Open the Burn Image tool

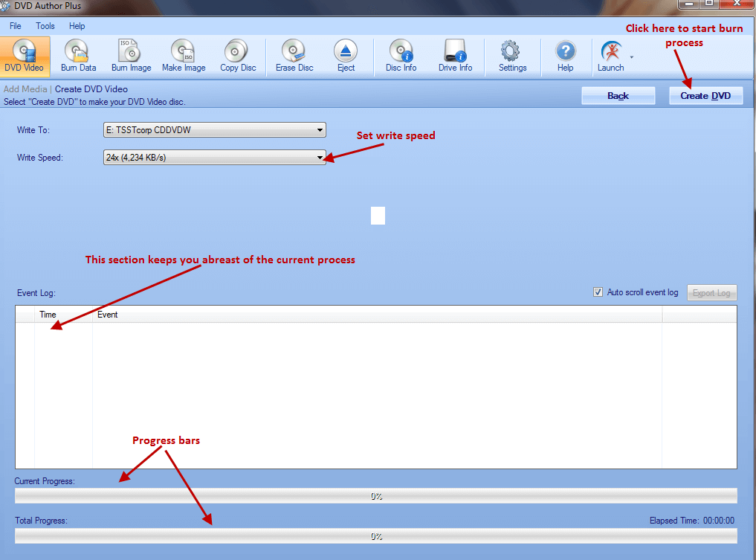[131, 56]
